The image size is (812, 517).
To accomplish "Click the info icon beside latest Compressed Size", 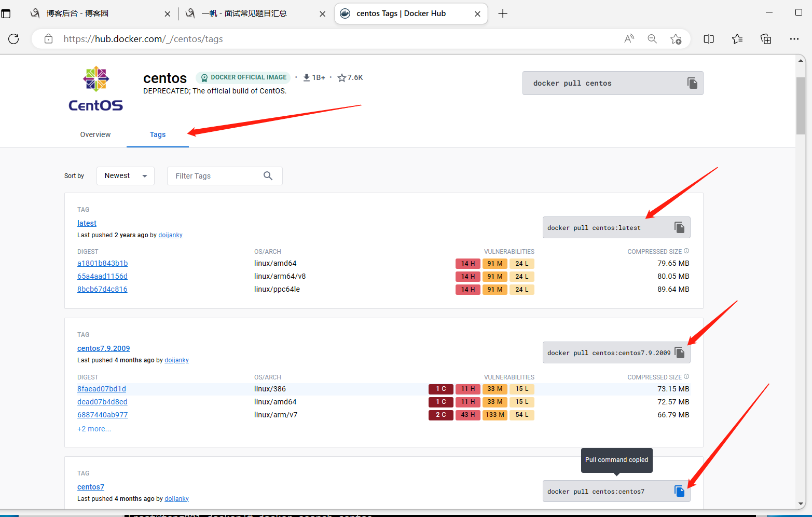I will pyautogui.click(x=686, y=251).
